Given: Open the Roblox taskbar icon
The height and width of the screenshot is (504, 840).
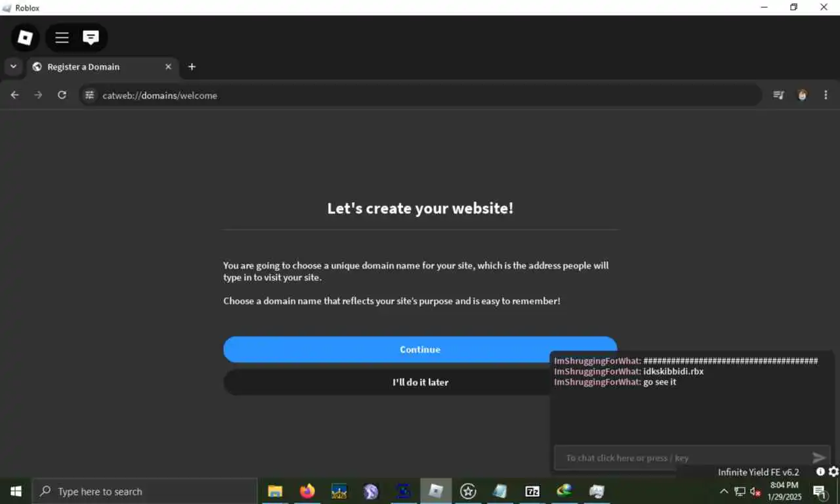Looking at the screenshot, I should 436,491.
